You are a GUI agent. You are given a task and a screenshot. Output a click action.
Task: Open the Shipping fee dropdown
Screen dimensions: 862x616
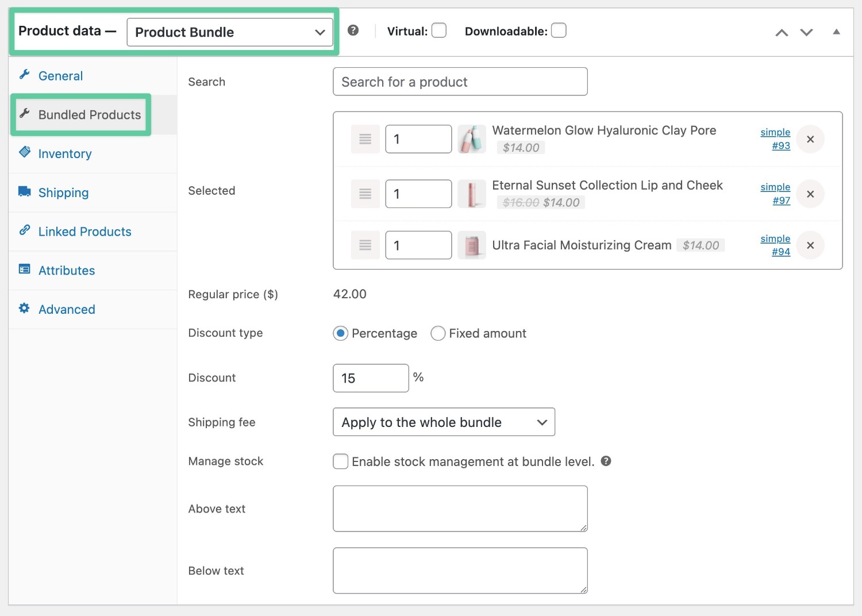444,422
